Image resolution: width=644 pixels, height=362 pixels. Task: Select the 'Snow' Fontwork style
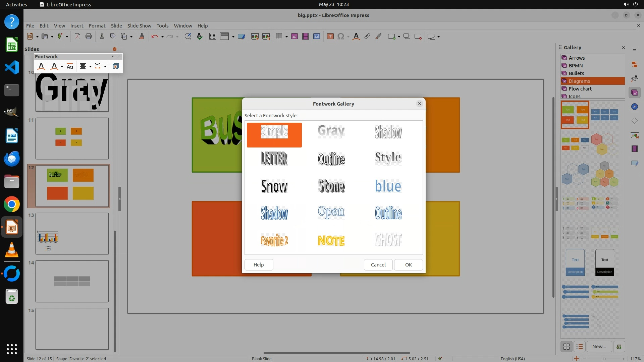(x=274, y=186)
